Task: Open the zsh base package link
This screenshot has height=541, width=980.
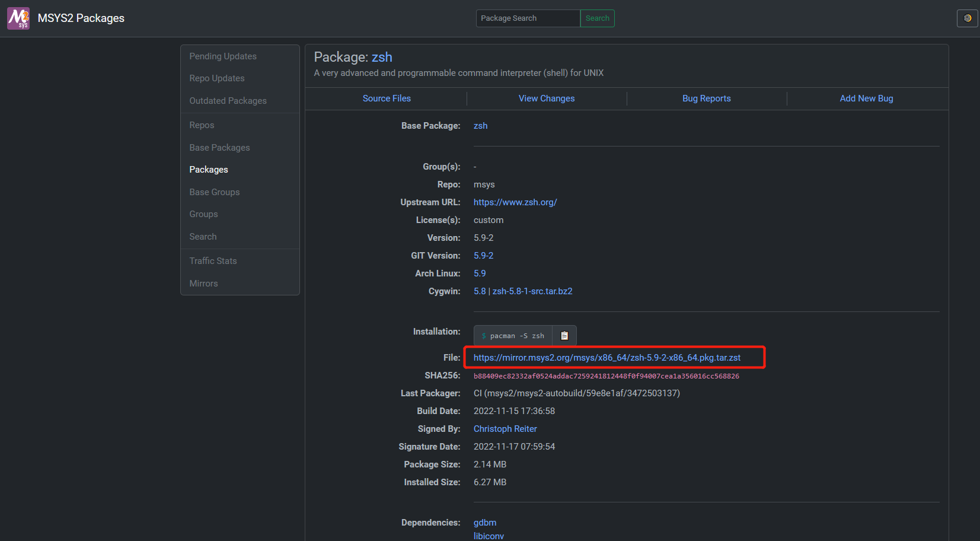Action: [480, 125]
